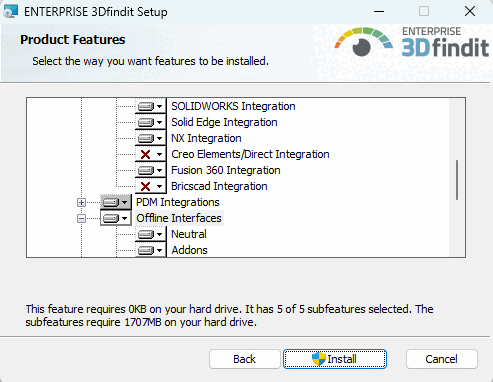493x382 pixels.
Task: Close the ENTERPRISE 3Dfindit Setup window
Action: pyautogui.click(x=470, y=11)
